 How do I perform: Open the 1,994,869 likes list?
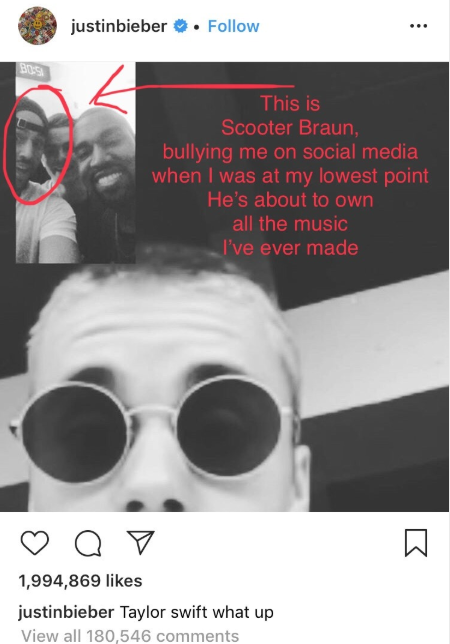(x=80, y=581)
